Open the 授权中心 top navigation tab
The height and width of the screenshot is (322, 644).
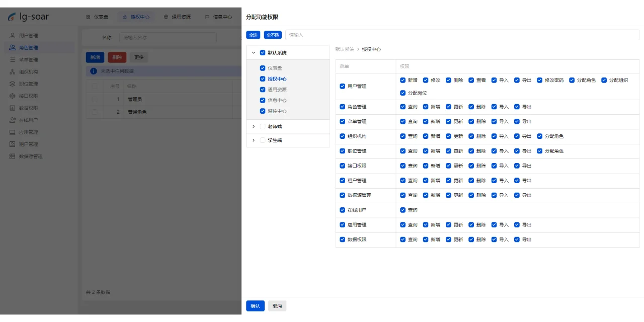136,17
